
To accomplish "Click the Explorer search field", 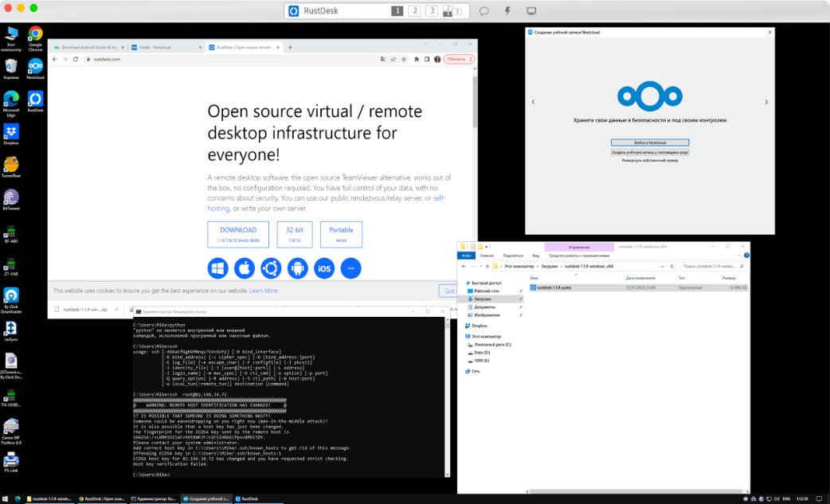I will [709, 265].
